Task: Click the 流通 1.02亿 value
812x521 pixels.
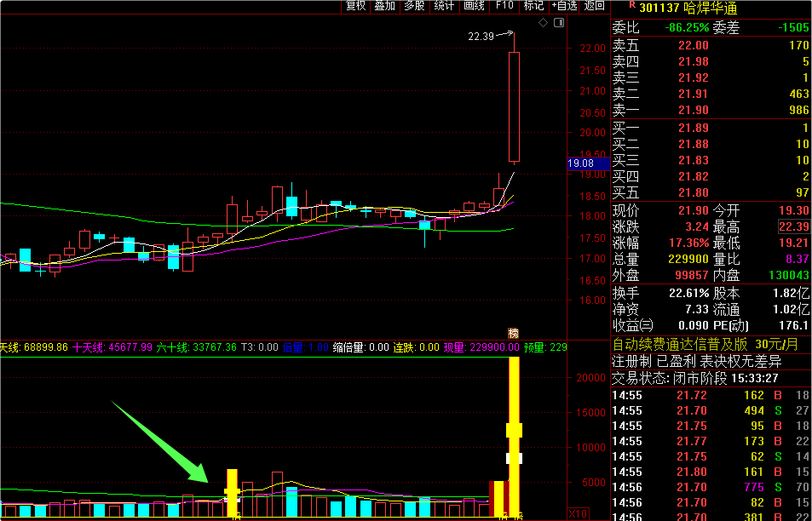Action: point(792,309)
